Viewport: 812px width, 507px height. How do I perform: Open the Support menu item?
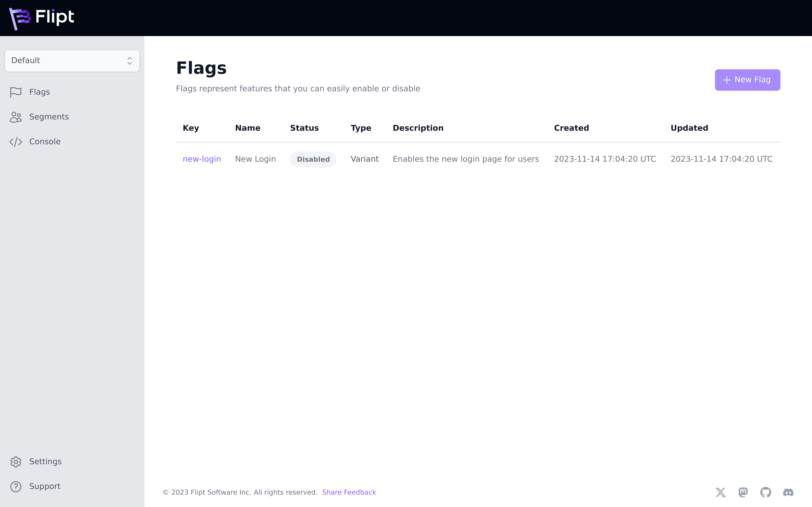click(45, 487)
